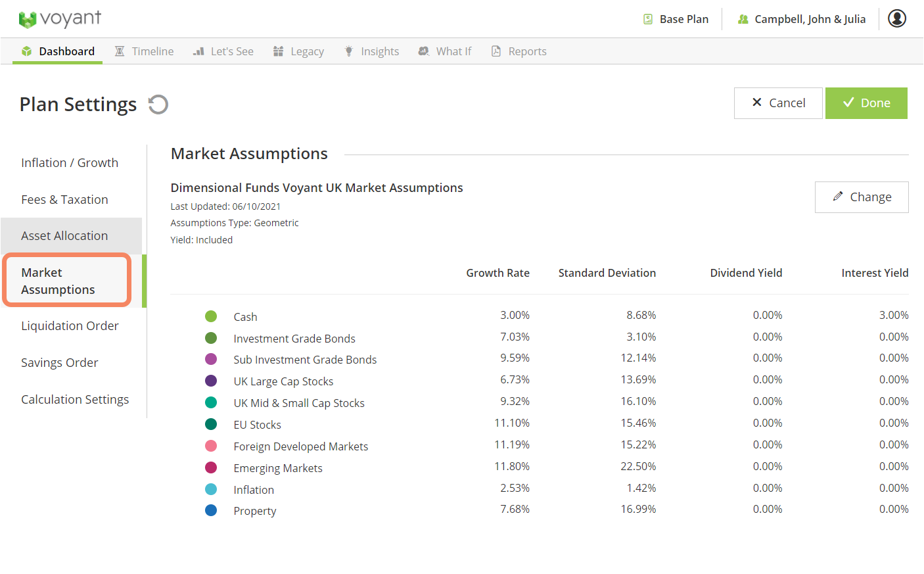Screen dimensions: 924x574
Task: Open Savings Order settings
Action: click(59, 363)
